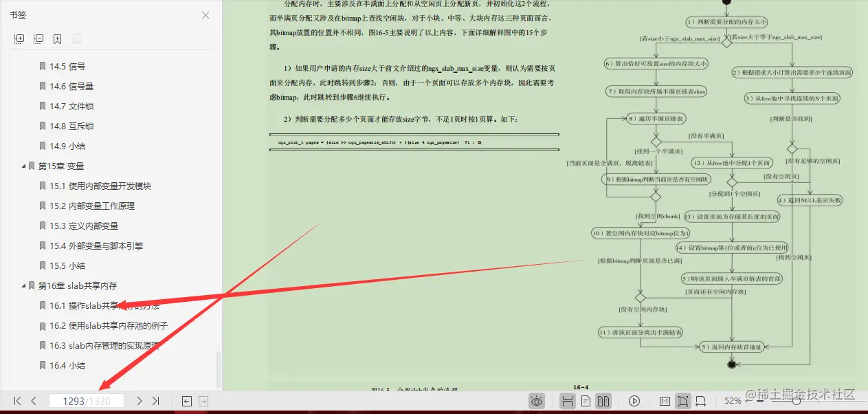Screen dimensions: 868x414
Task: Set zoom to actual size with 1:1 icon
Action: click(x=665, y=401)
